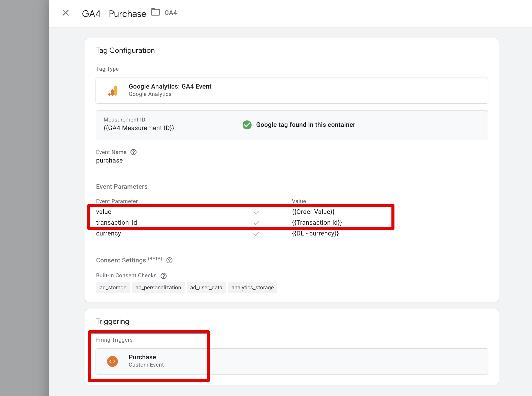Click the Custom Event code icon for Purchase
The width and height of the screenshot is (532, 396).
(x=112, y=361)
